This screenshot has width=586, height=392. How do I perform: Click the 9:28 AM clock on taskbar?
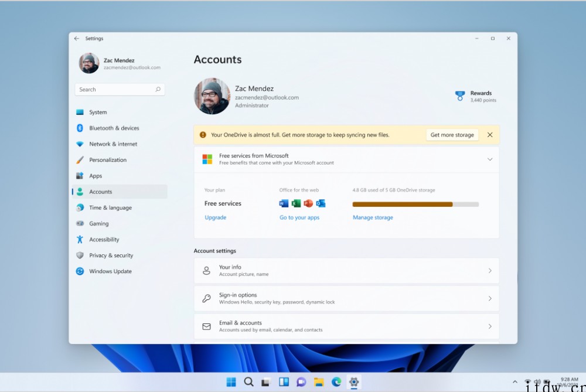[569, 379]
